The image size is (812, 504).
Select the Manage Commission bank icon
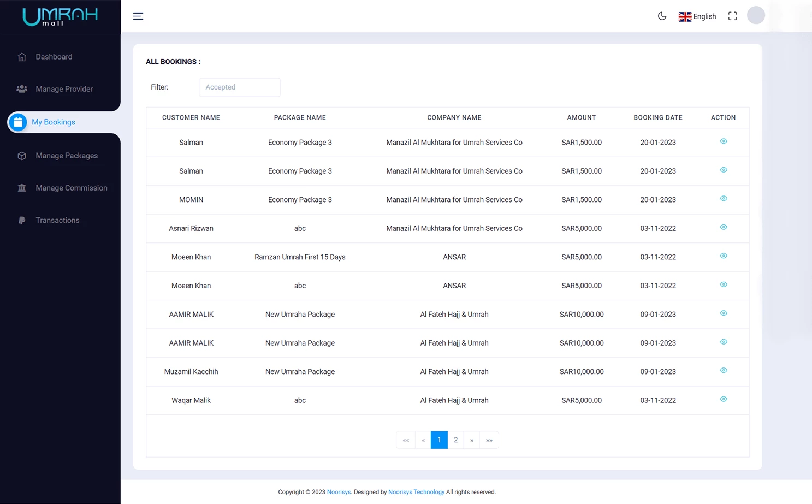22,188
